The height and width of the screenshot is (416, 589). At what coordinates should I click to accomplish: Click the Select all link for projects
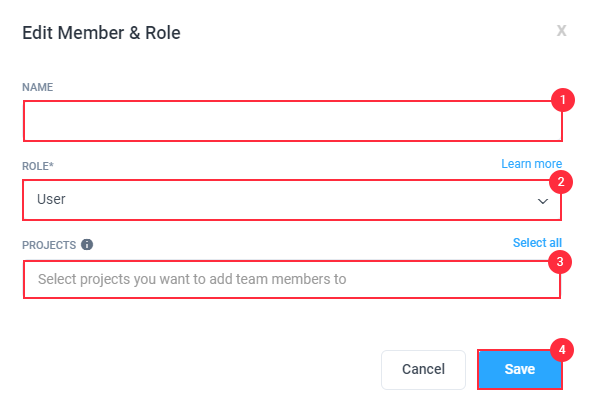click(x=537, y=243)
